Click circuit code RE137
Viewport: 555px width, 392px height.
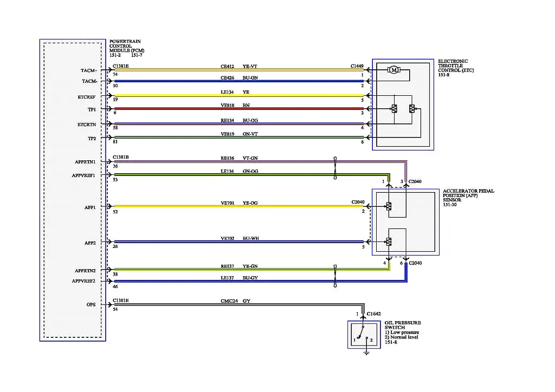(x=227, y=266)
